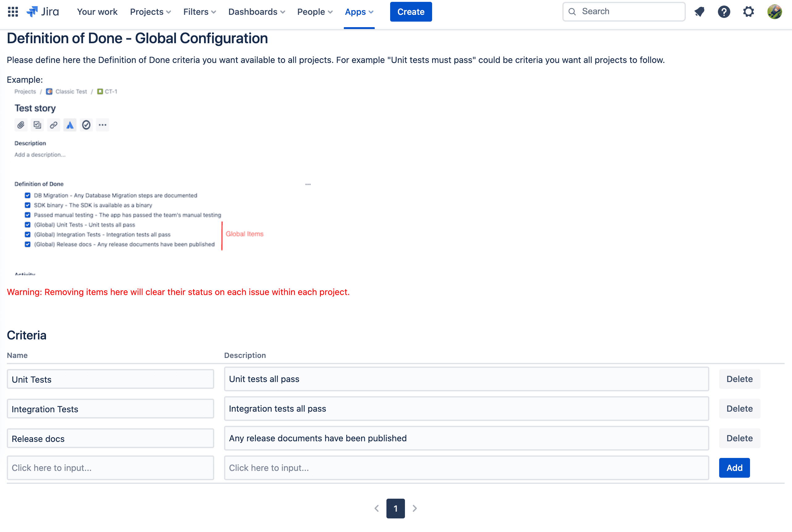Open the Your work tab

pyautogui.click(x=97, y=12)
